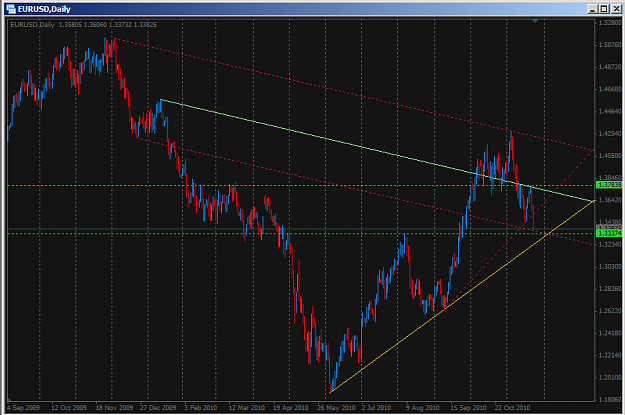
Task: Click the '22 Oct 2010' date label
Action: 512,408
